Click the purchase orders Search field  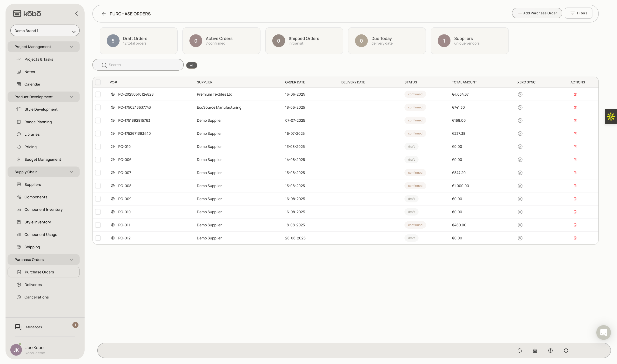coord(142,65)
